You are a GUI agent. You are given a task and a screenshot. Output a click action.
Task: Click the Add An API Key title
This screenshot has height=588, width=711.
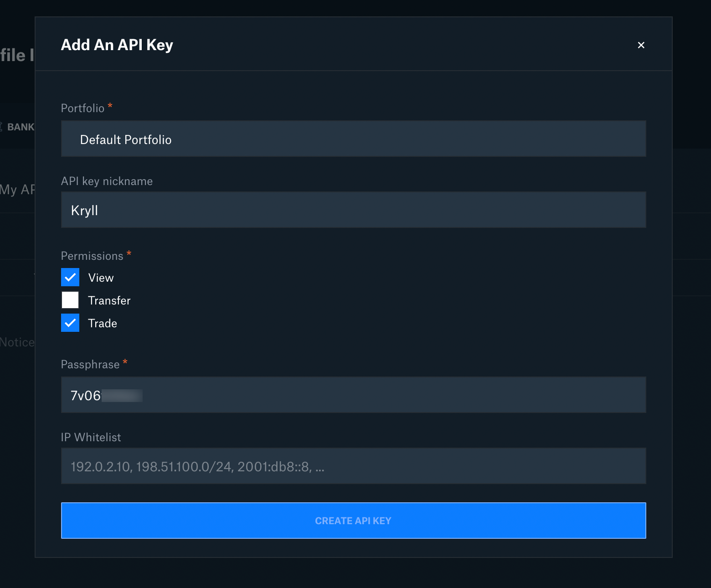[117, 45]
